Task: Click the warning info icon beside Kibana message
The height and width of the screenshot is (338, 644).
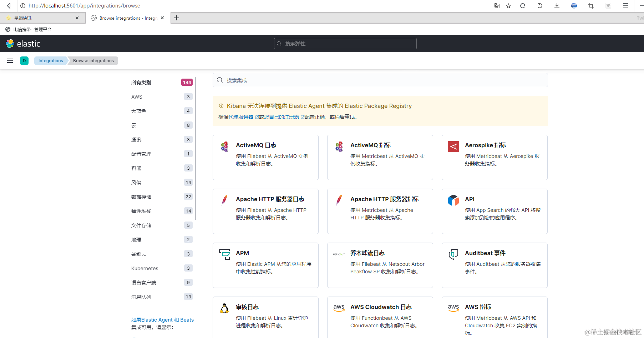Action: [x=221, y=106]
